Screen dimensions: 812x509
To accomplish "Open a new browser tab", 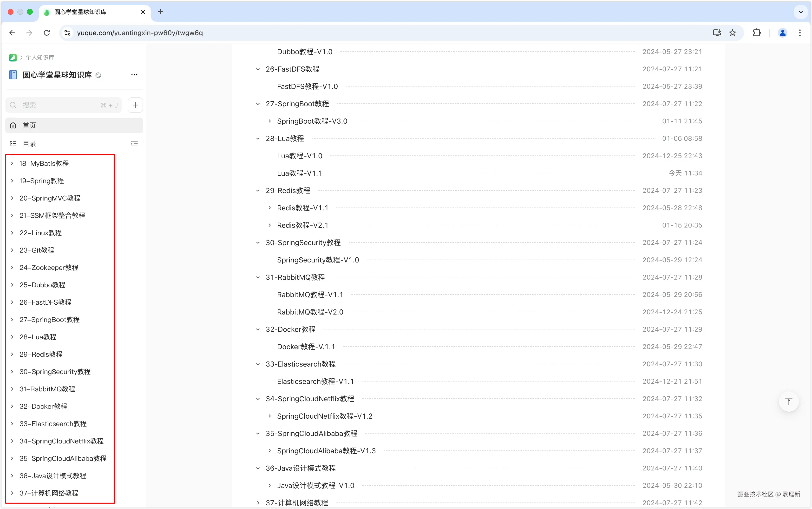I will [160, 12].
